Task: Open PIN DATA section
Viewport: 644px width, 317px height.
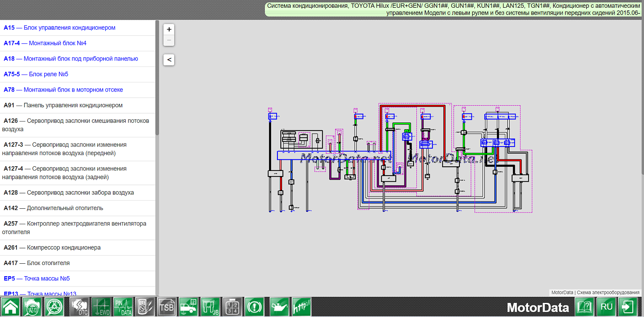Action: click(123, 307)
